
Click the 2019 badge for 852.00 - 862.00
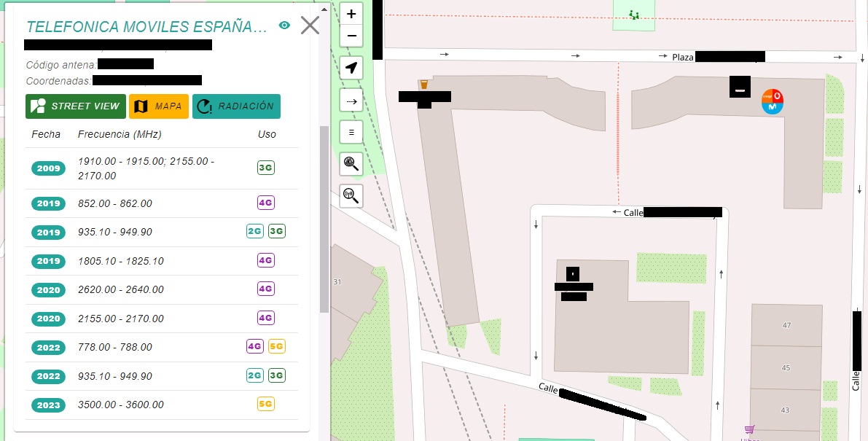[48, 203]
